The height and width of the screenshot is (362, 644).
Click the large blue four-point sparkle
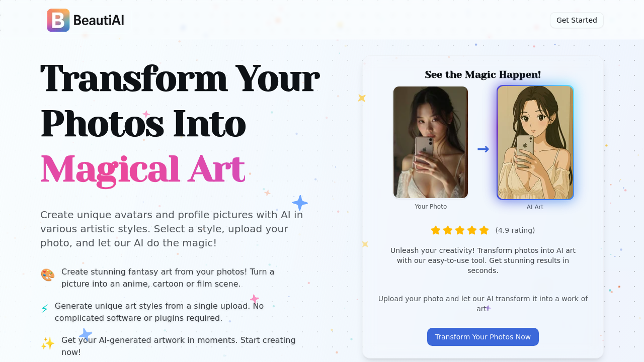coord(300,203)
